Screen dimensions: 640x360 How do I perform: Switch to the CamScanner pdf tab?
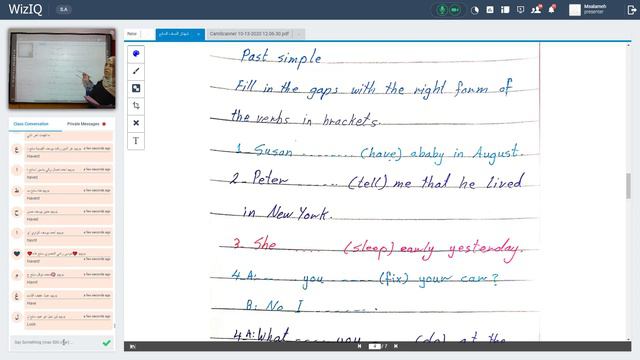point(249,34)
